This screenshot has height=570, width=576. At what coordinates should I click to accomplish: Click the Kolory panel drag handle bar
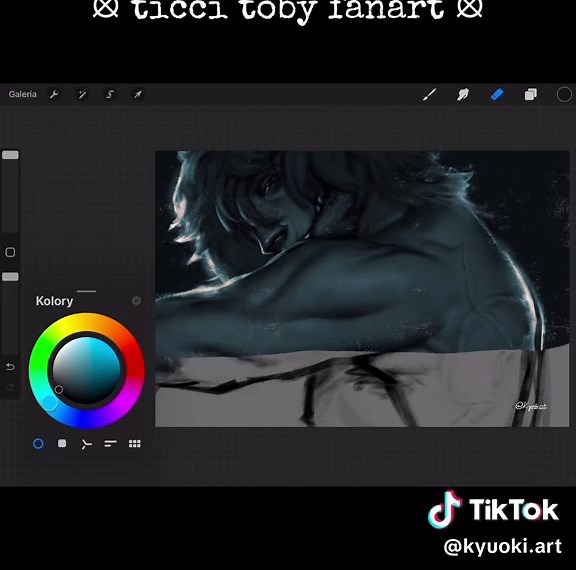[x=87, y=291]
